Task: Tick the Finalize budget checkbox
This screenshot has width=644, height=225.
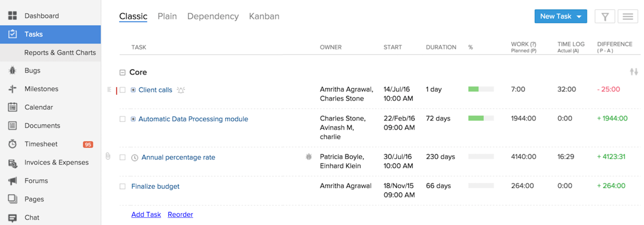Action: pos(123,186)
